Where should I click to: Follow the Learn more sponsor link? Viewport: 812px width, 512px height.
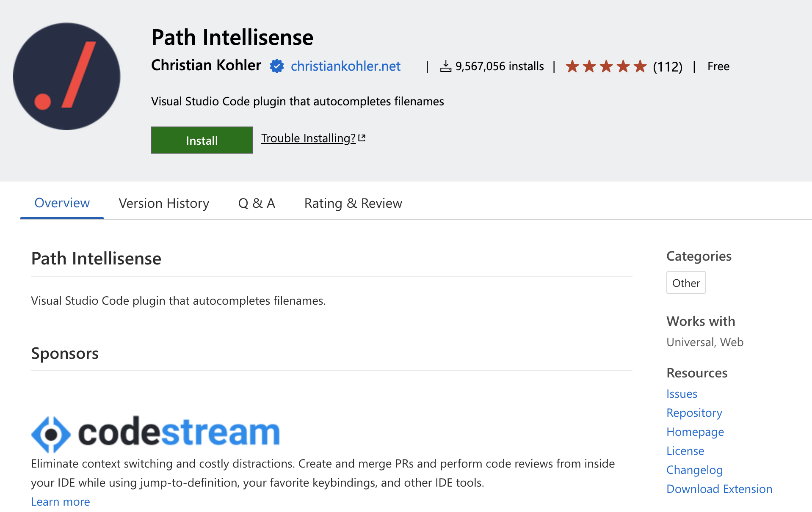point(61,501)
